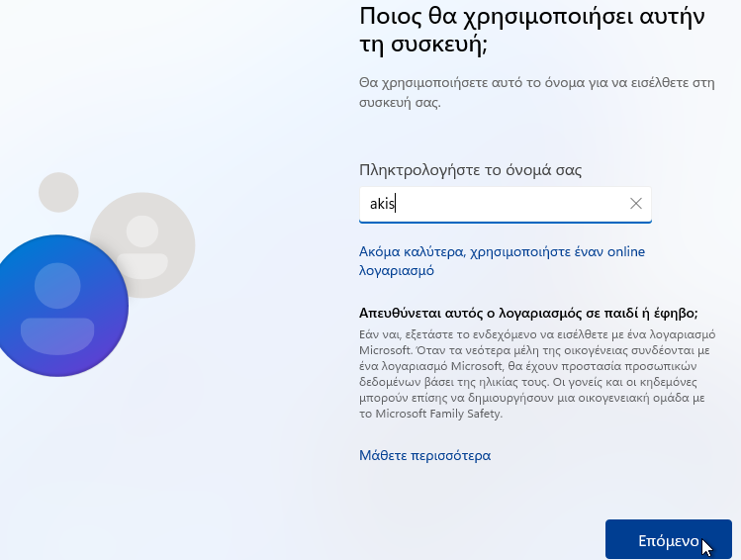This screenshot has height=560, width=741.
Task: Click the label Πληκτρολογήστε το όνομά σας
Action: pos(470,169)
